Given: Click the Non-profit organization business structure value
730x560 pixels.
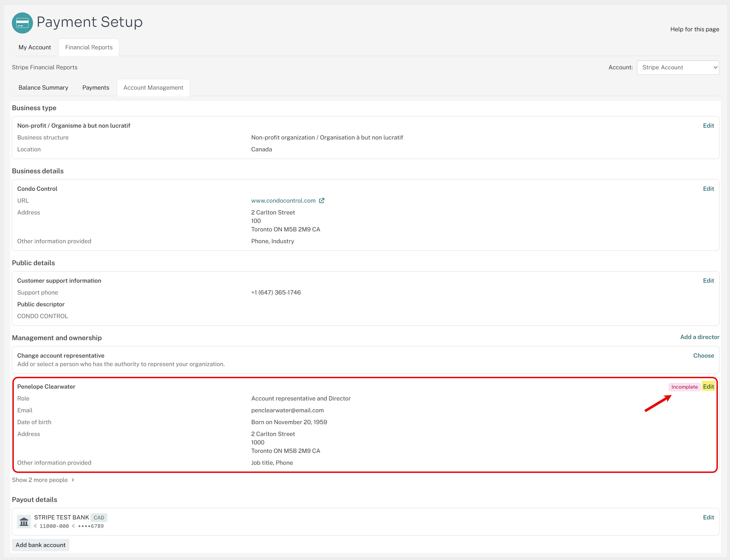Looking at the screenshot, I should click(x=327, y=138).
